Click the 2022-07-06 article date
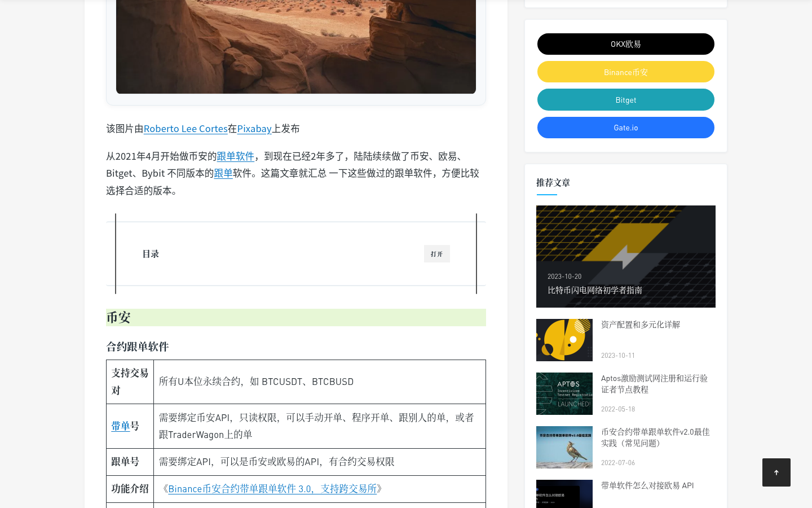Screen dimensions: 812x508 pos(618,463)
